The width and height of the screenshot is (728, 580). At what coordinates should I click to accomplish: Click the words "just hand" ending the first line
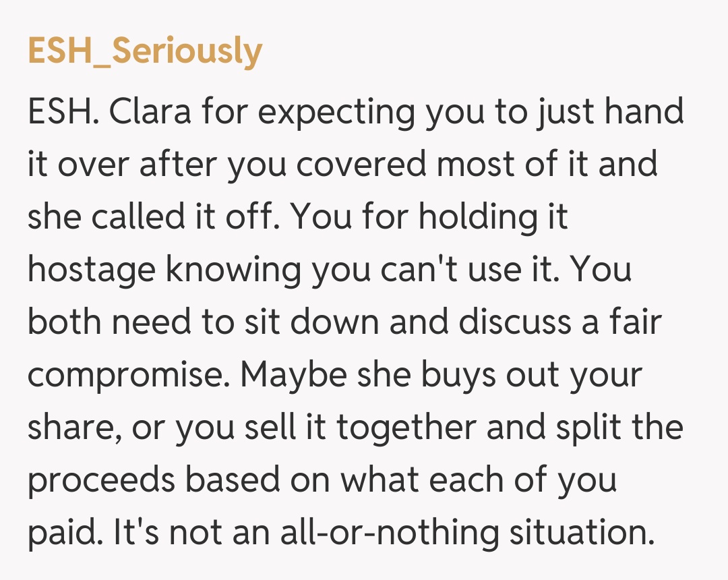point(610,111)
